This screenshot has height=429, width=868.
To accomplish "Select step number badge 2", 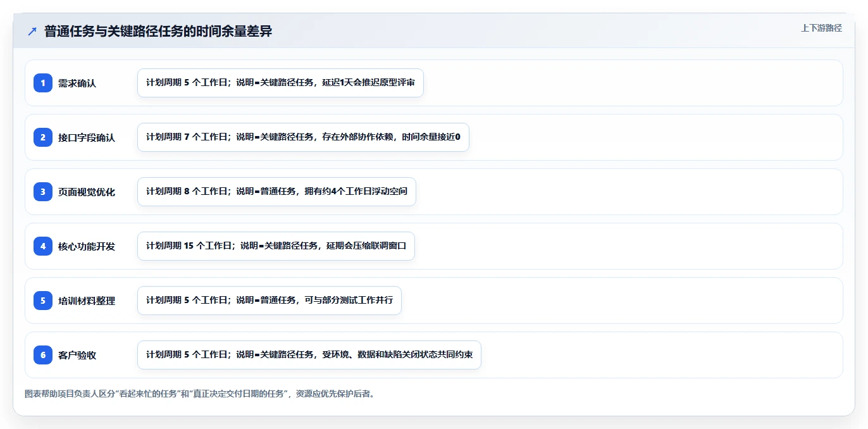I will (x=43, y=137).
